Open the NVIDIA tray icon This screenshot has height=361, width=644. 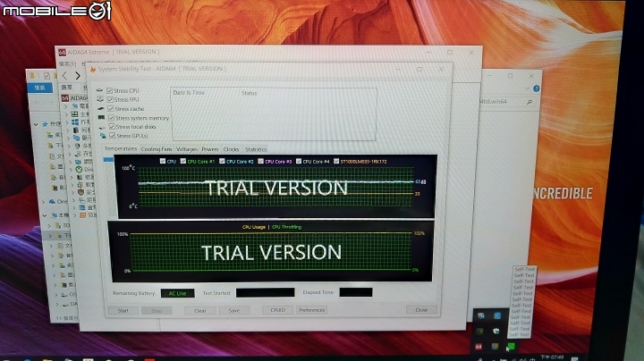(479, 331)
